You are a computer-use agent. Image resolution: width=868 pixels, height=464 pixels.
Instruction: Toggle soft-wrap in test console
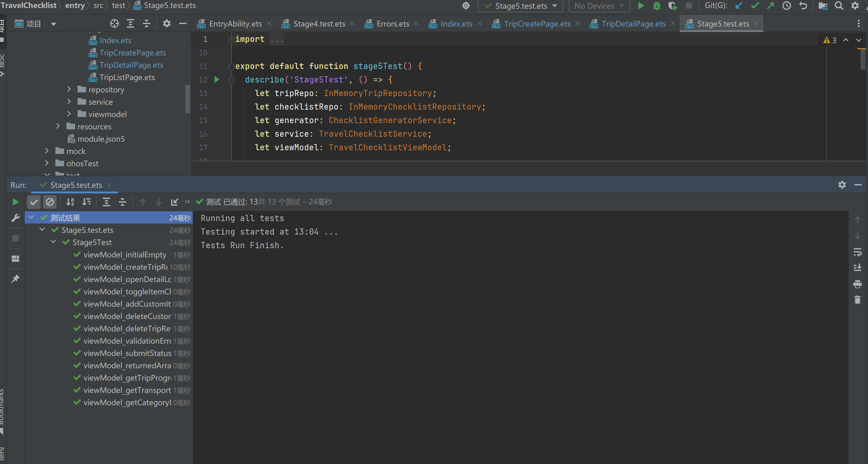(x=858, y=252)
